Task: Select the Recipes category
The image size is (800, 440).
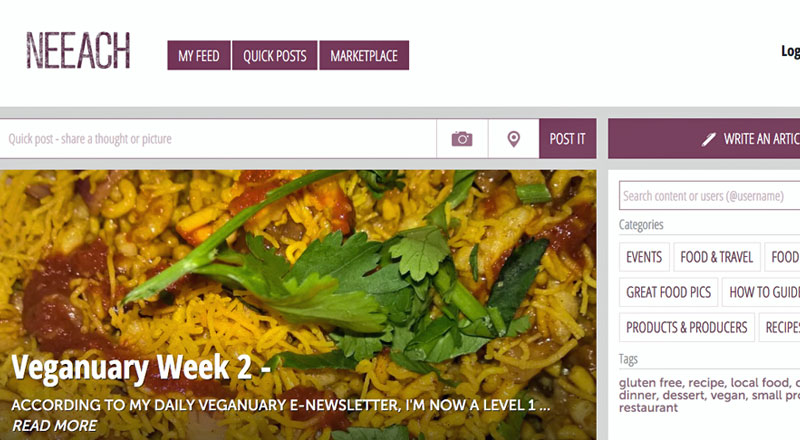Action: coord(780,327)
